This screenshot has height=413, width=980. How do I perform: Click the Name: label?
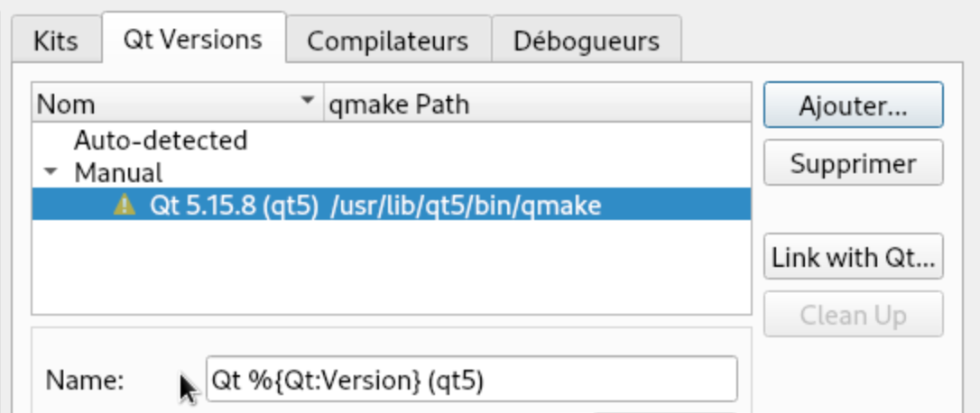(x=84, y=381)
